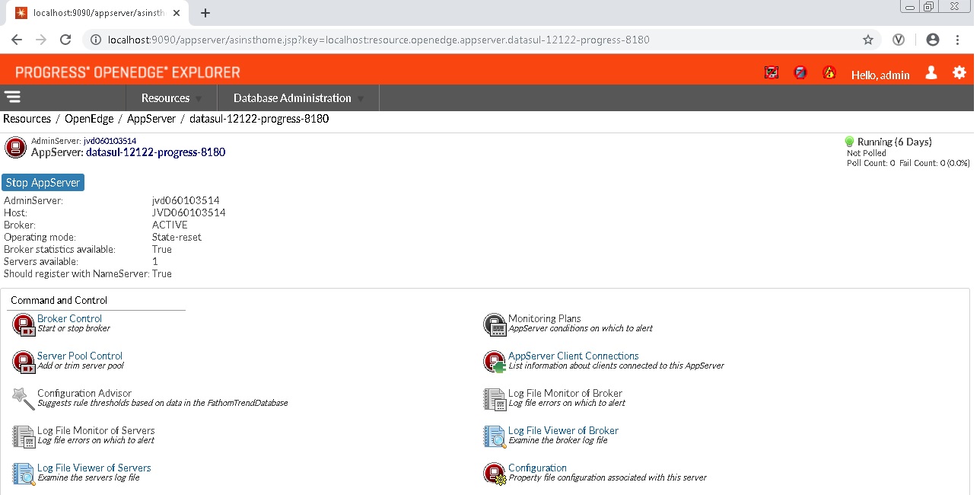This screenshot has height=495, width=980.
Task: Open the Server Pool Control link
Action: click(x=80, y=356)
